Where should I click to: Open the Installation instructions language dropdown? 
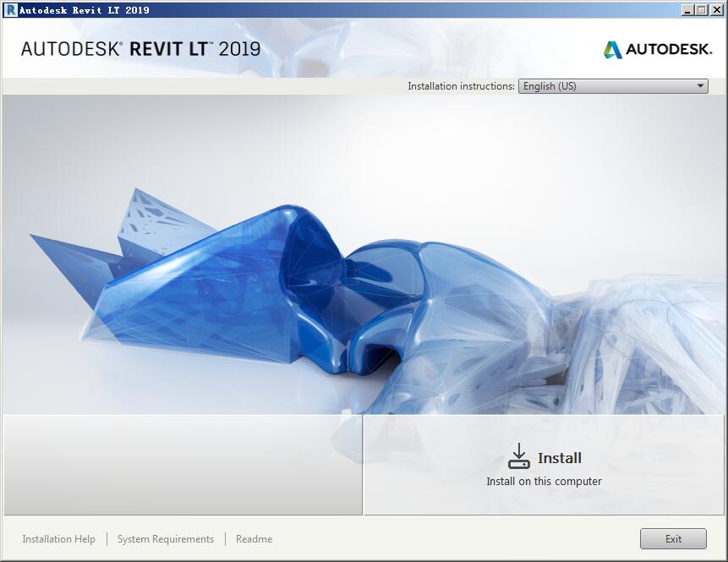coord(613,86)
